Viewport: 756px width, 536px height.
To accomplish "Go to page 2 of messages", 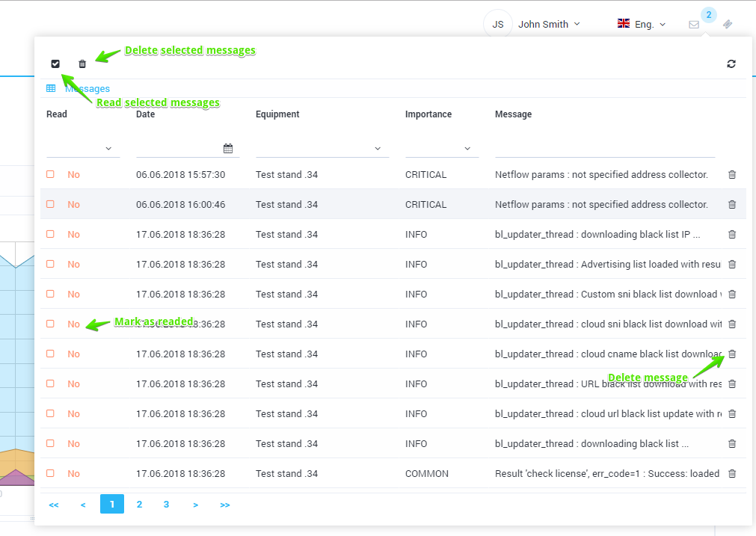I will click(139, 505).
